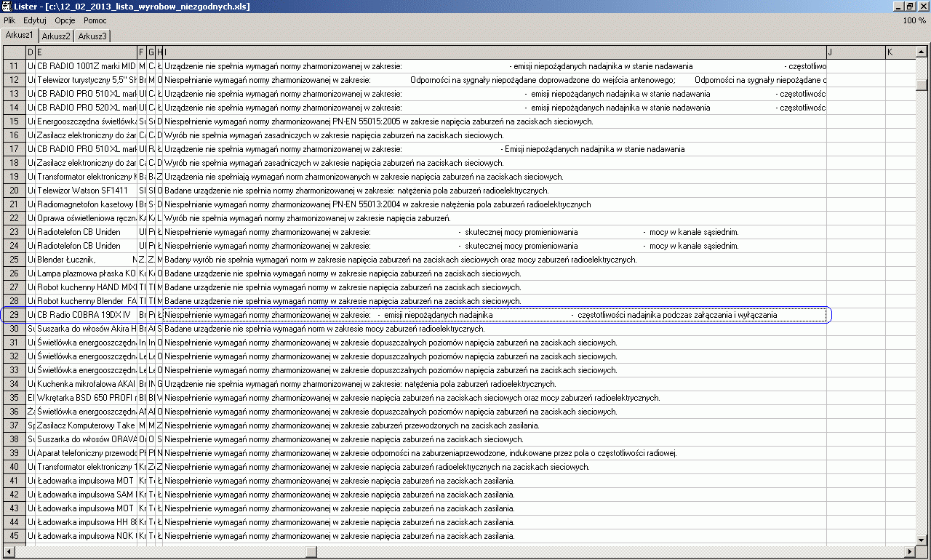Image resolution: width=931 pixels, height=560 pixels.
Task: Click the 'Oprawa oświetleniowa' cell in row 22
Action: [x=86, y=218]
